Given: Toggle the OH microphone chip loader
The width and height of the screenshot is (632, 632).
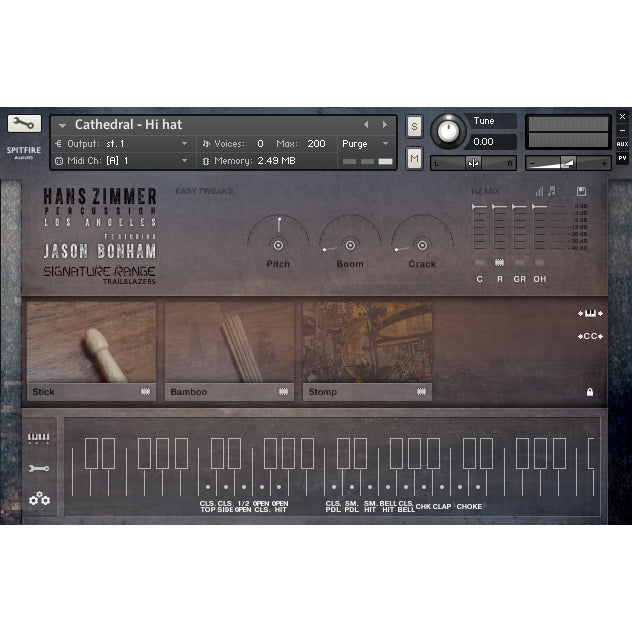Looking at the screenshot, I should (539, 263).
